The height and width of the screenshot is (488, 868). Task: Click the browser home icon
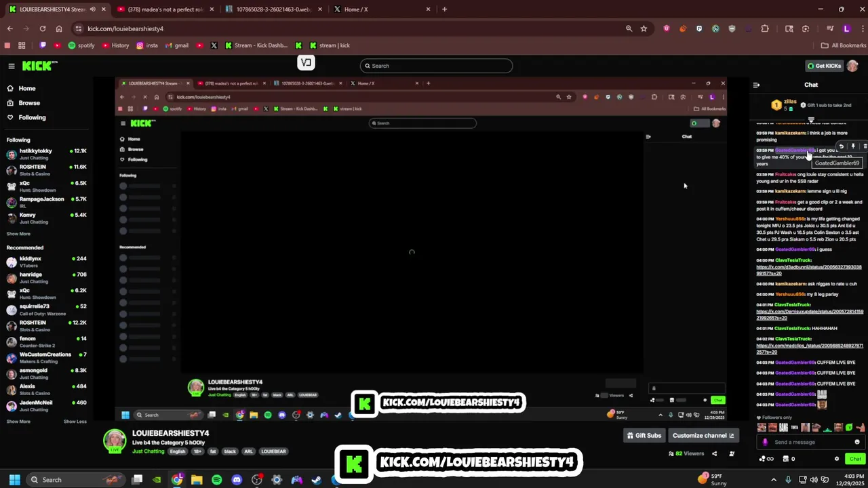point(59,28)
